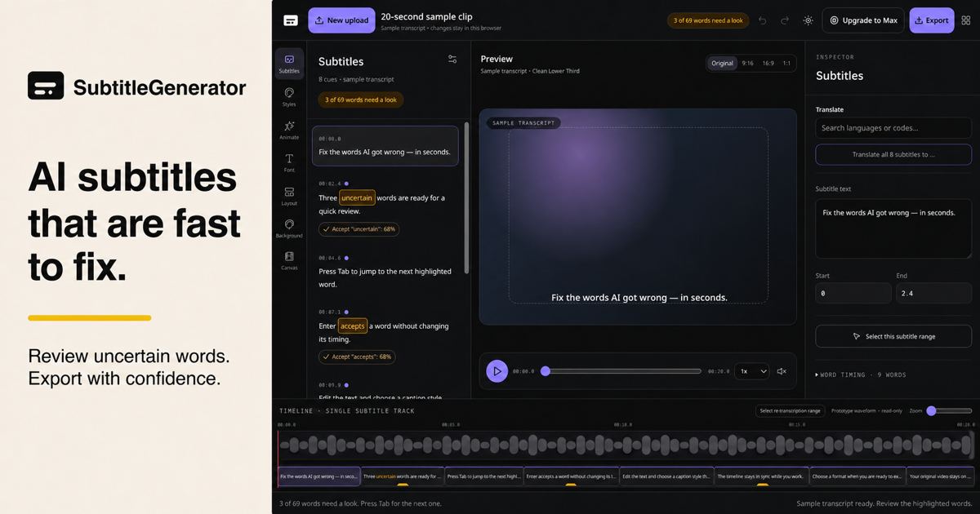Click timeline clip 'The timeline stays in sync'
980x514 pixels.
click(x=761, y=476)
